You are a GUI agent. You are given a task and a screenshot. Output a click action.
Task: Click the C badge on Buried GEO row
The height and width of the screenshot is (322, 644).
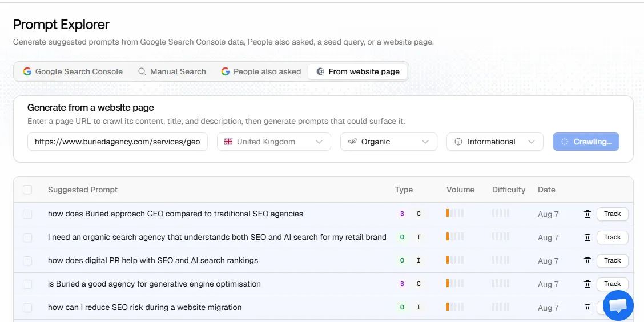(x=418, y=214)
